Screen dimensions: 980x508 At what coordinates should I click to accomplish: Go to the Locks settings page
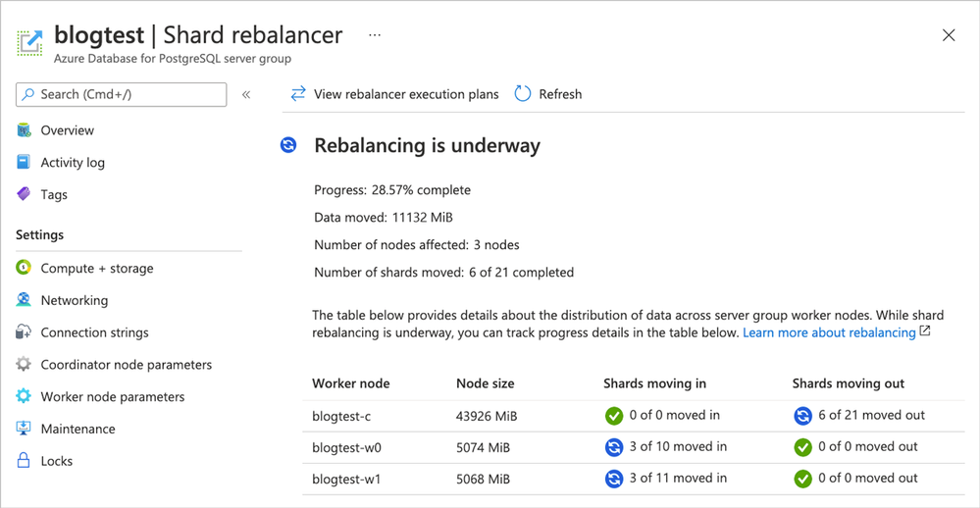[x=57, y=461]
